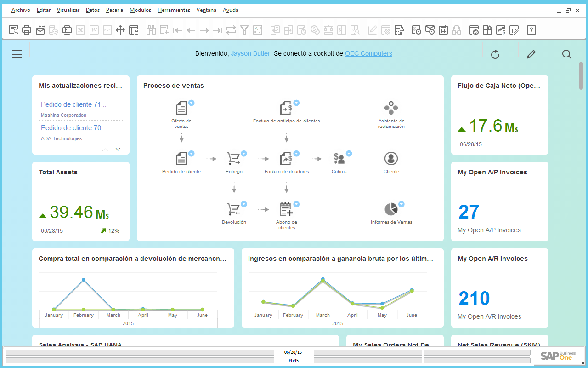Click the A-Z Sort toolbar icon
The height and width of the screenshot is (368, 588).
tap(258, 30)
